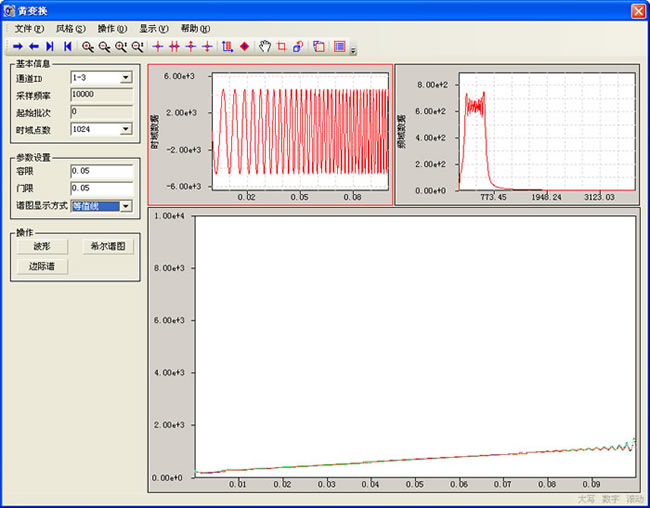Select the red rectangle selection tool

tap(281, 46)
